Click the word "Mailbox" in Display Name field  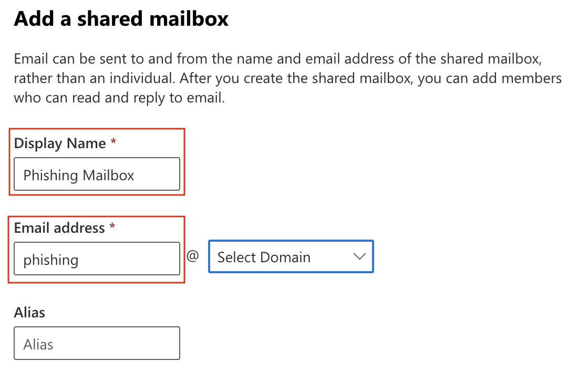click(x=109, y=175)
